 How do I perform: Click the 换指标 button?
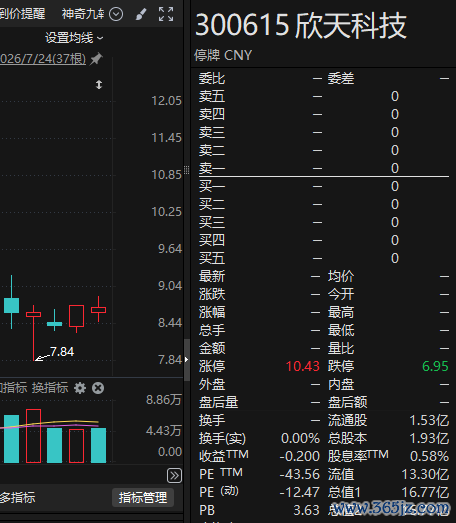pos(50,388)
